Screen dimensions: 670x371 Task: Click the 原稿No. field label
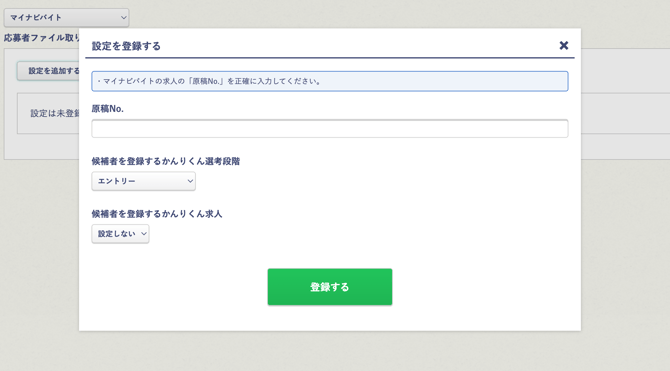coord(108,109)
